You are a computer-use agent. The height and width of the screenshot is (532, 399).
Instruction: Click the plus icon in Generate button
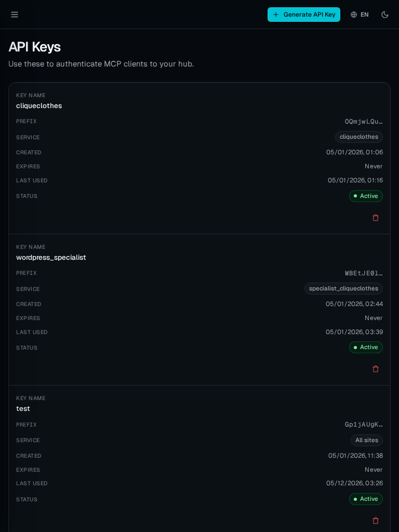click(x=276, y=15)
